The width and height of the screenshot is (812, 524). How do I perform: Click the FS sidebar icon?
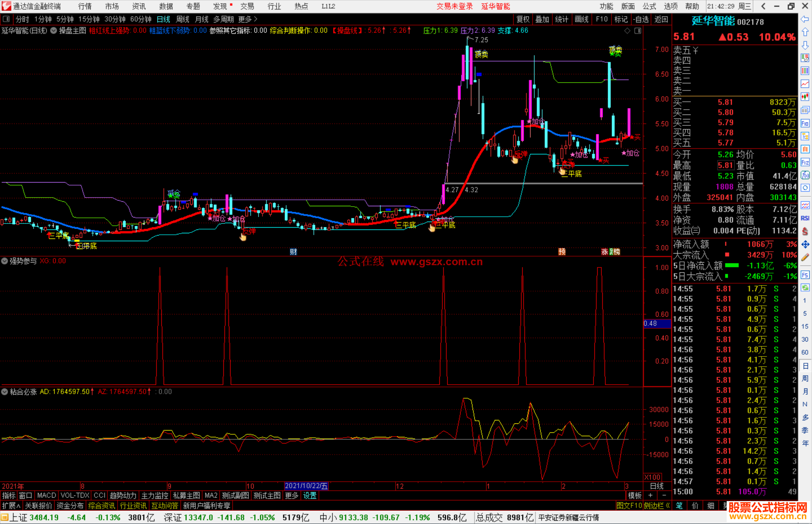click(x=805, y=275)
